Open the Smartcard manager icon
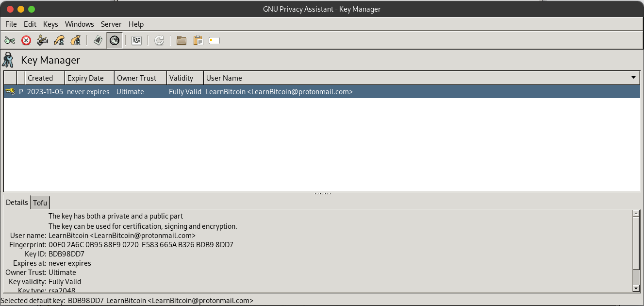The width and height of the screenshot is (644, 306). 215,41
